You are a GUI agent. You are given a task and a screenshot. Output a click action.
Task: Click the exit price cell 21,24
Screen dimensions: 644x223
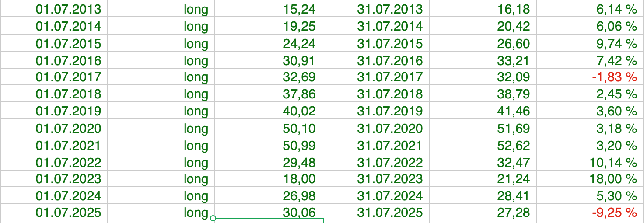[x=513, y=179]
